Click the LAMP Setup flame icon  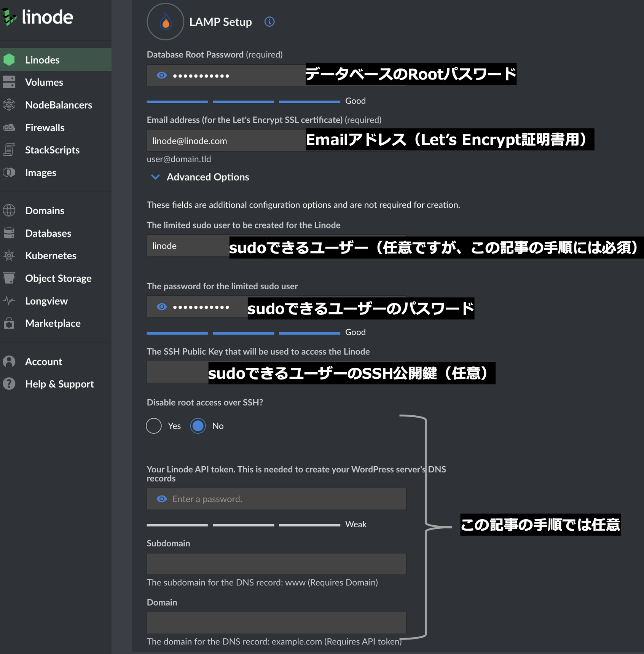(x=166, y=22)
